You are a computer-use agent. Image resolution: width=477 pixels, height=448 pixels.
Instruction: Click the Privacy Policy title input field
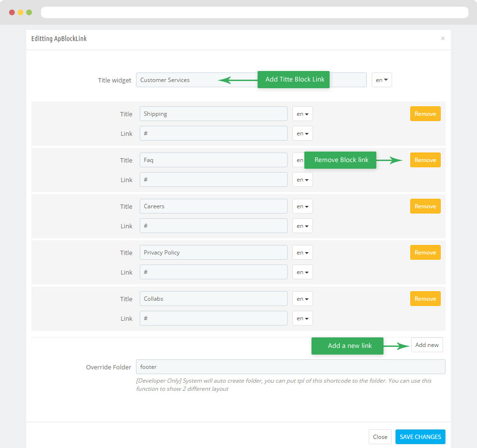tap(214, 252)
